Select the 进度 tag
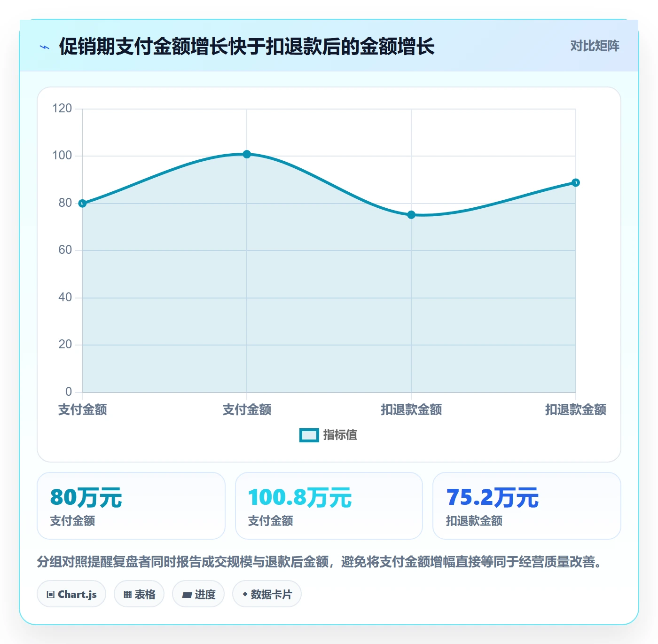Viewport: 658px width, 644px height. point(198,594)
